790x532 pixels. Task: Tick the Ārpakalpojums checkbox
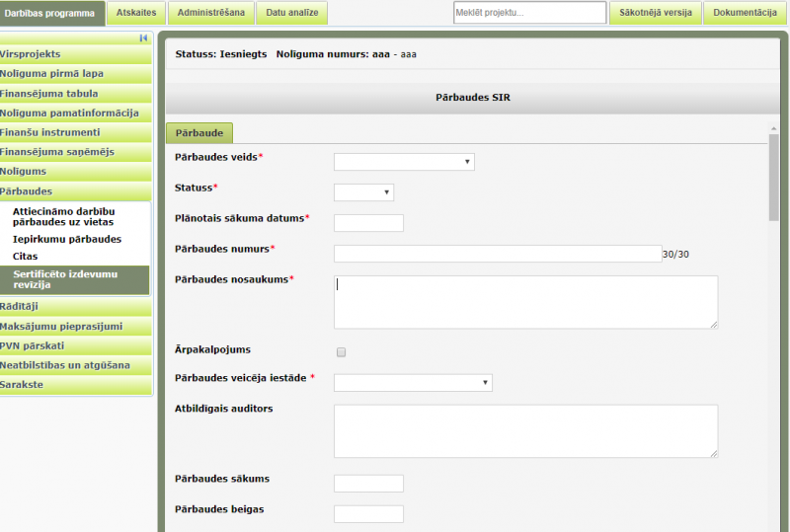coord(341,351)
